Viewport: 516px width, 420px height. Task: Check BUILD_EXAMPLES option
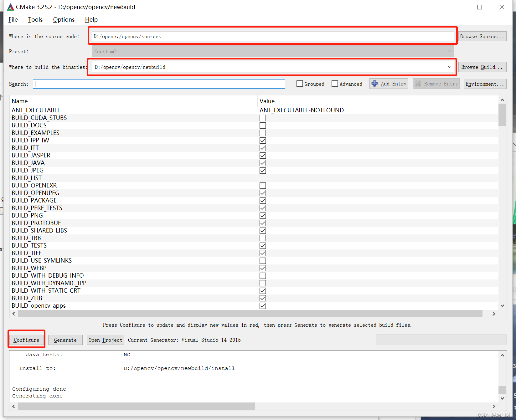[x=263, y=133]
